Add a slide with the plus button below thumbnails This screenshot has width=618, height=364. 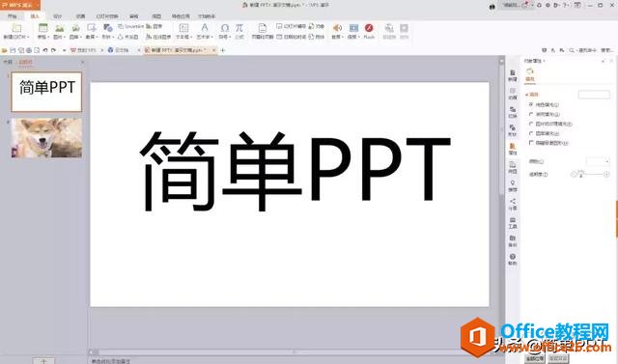[43, 360]
